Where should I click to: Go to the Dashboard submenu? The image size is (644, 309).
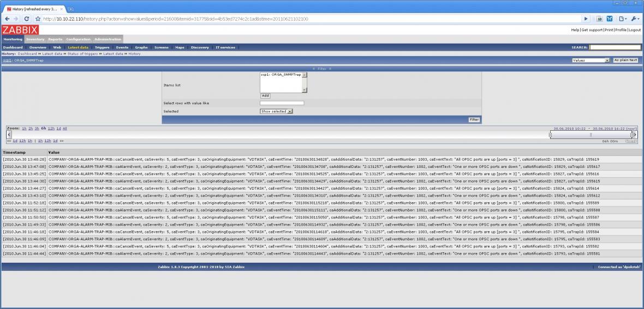(13, 47)
